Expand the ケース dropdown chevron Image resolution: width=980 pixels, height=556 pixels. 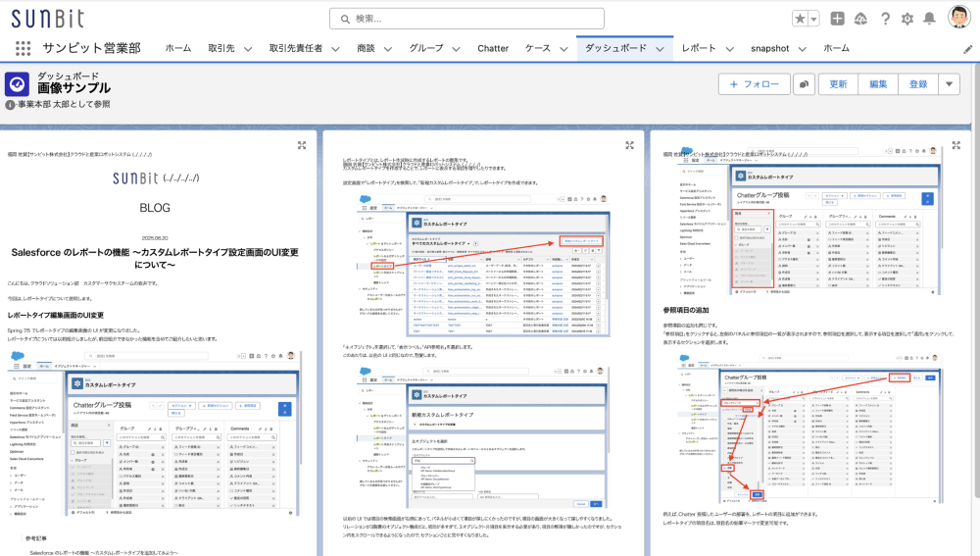coord(563,49)
